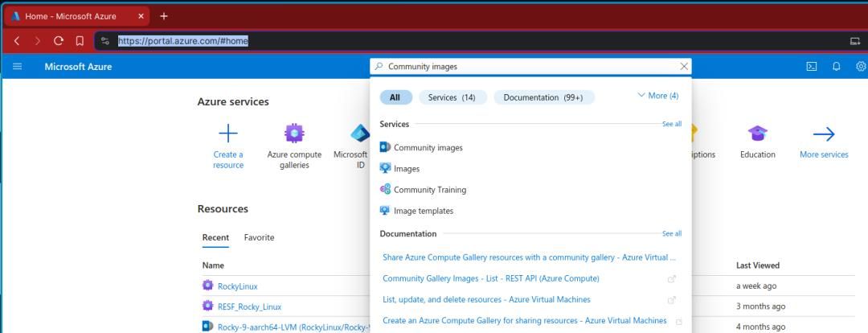This screenshot has width=868, height=333.
Task: Open a new browser tab with plus
Action: point(164,16)
